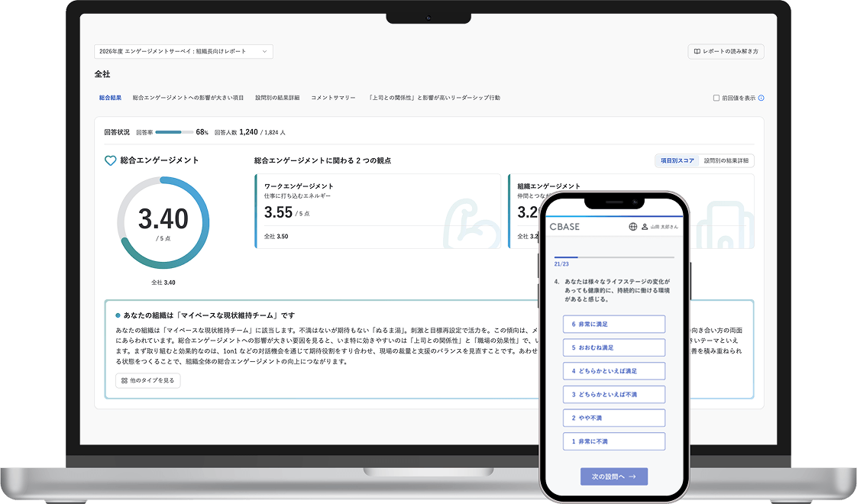Viewport: 857px width, 504px height.
Task: Enable the 前回値を表示 checkbox
Action: tap(716, 99)
